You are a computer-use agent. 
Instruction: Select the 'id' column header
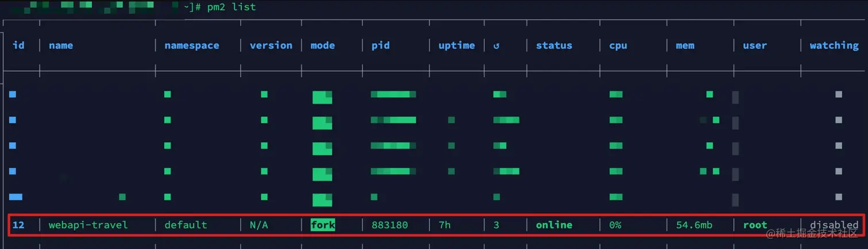pyautogui.click(x=18, y=45)
